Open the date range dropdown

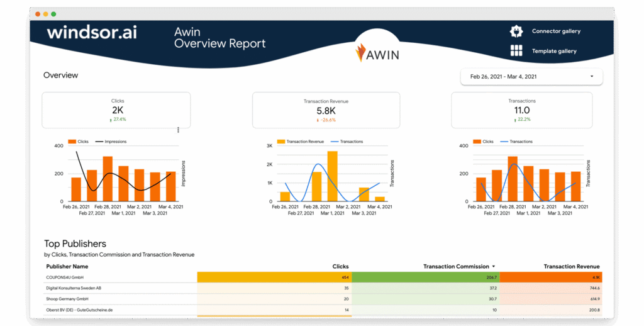[x=531, y=77]
